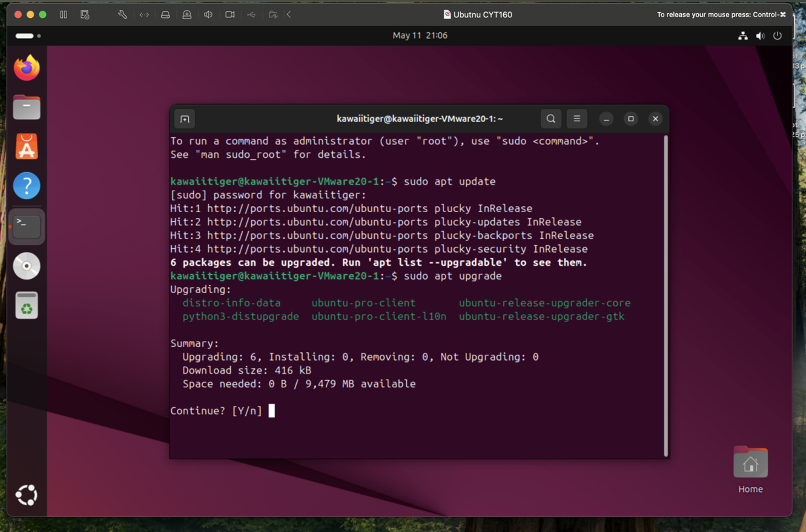Click the VMware snapshot toolbar icon

coord(85,15)
